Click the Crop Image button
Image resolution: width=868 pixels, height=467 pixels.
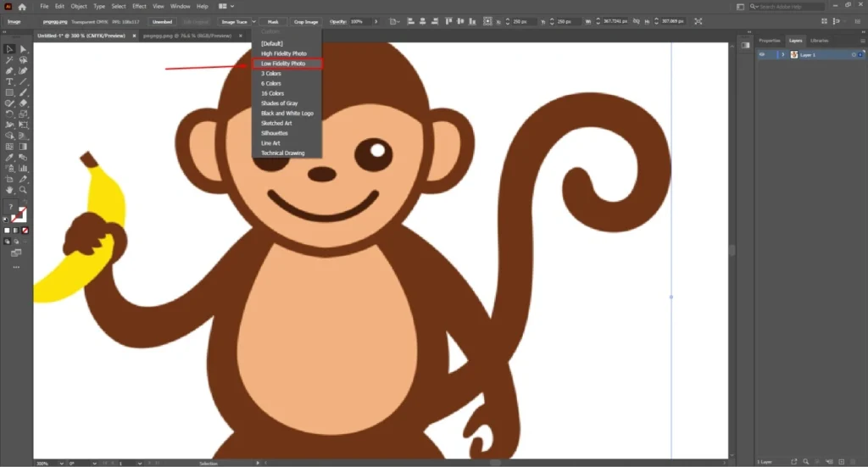coord(306,21)
